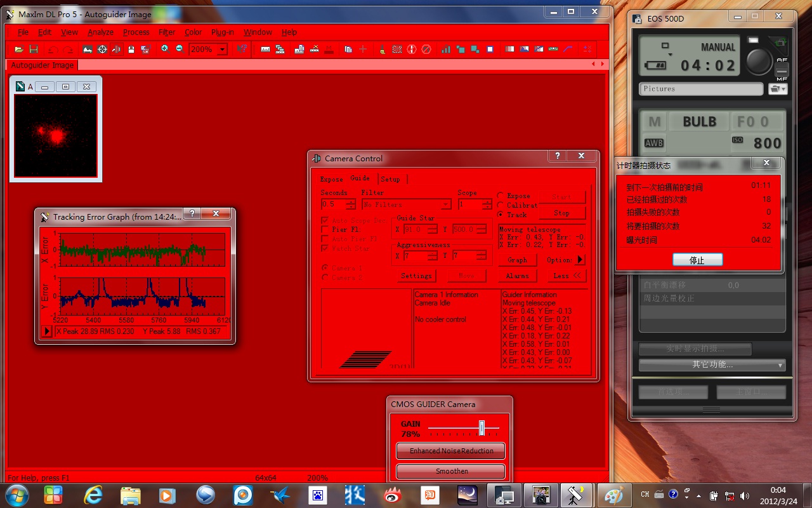This screenshot has height=508, width=812.
Task: Toggle the Auto Scope Dec checkbox
Action: tap(325, 220)
